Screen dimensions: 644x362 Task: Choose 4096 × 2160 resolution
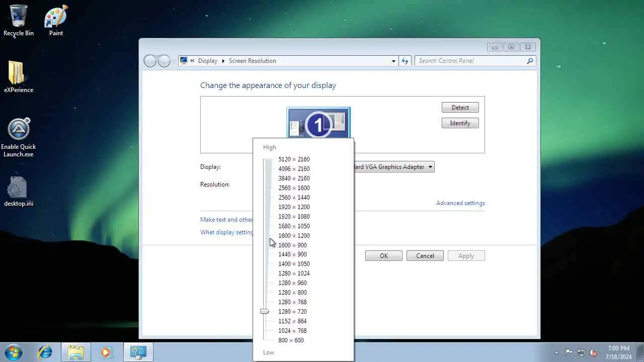point(294,169)
